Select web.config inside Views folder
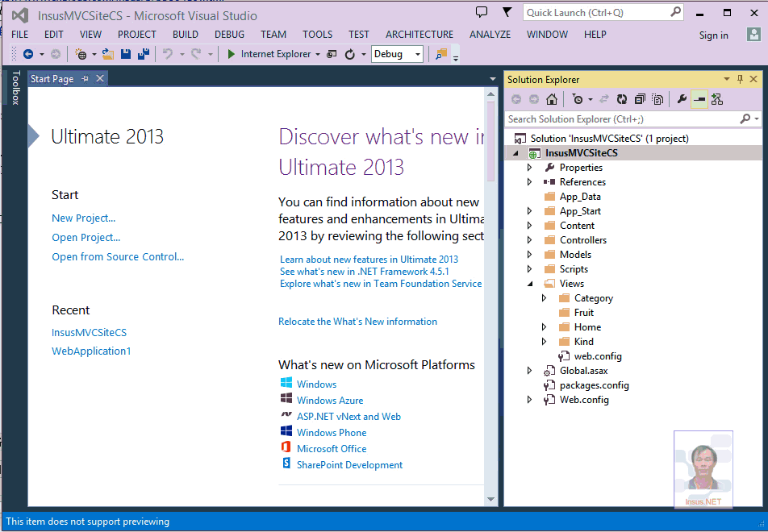The image size is (768, 532). pos(598,355)
